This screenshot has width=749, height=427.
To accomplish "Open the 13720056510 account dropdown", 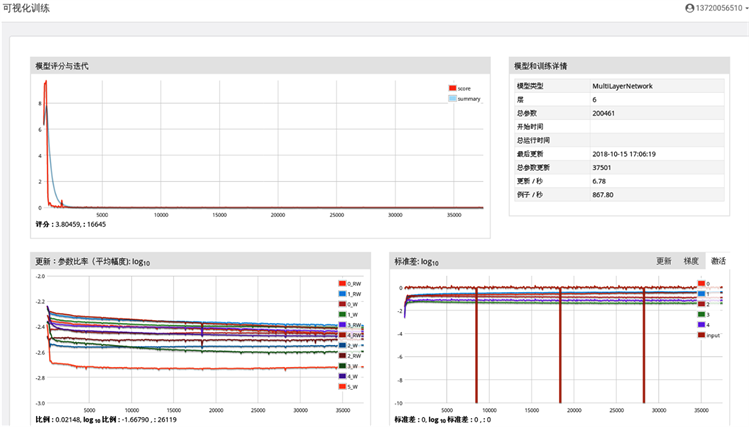I will pos(720,8).
